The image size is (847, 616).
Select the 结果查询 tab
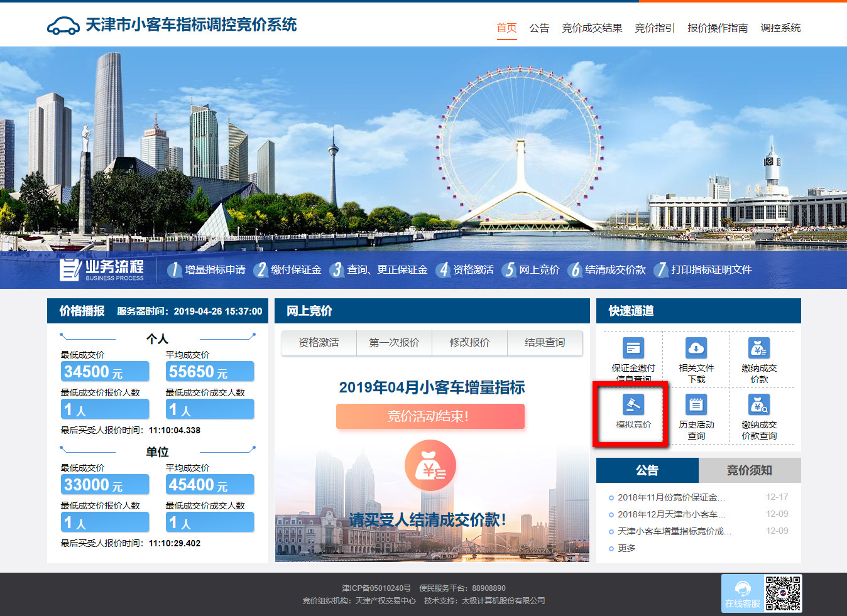tap(545, 343)
